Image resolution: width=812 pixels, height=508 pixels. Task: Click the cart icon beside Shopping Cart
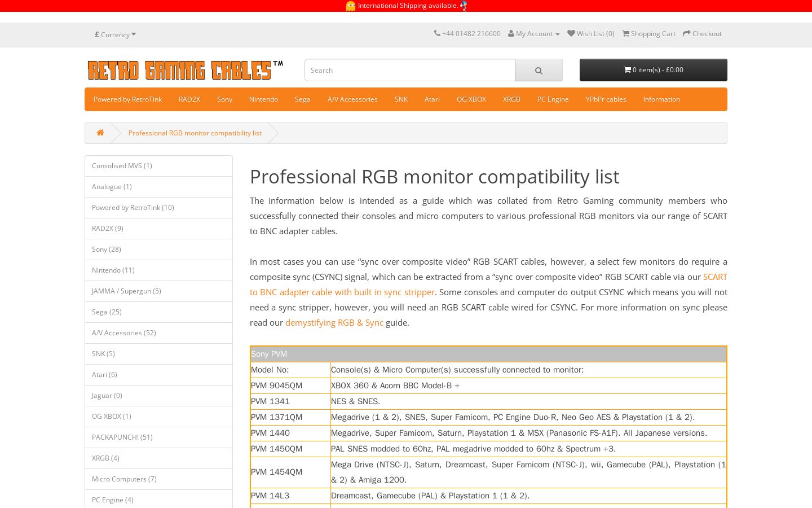point(625,34)
